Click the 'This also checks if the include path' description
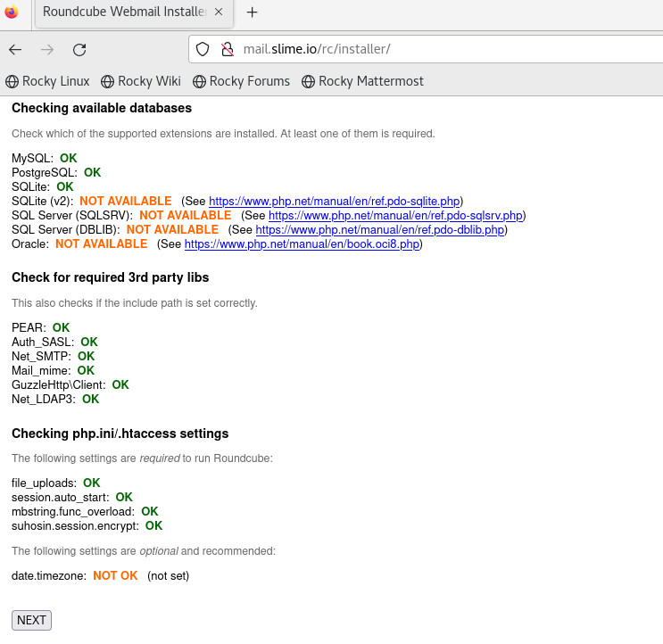 click(135, 303)
